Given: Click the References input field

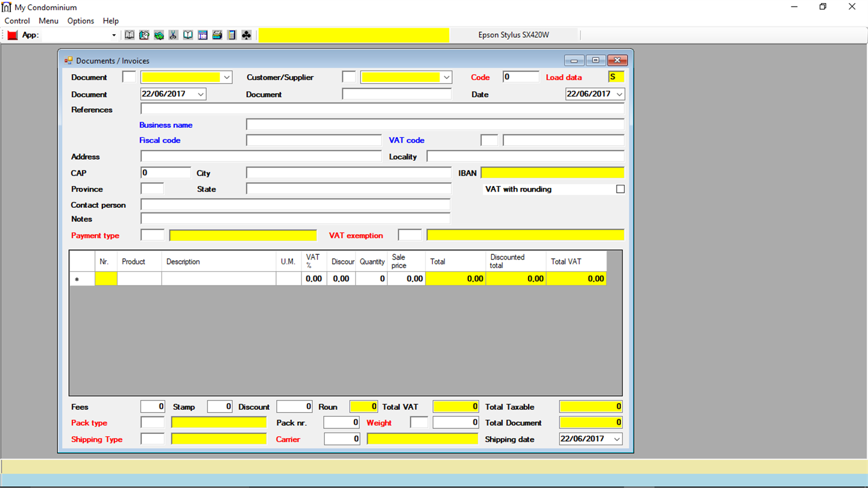Looking at the screenshot, I should (x=383, y=109).
